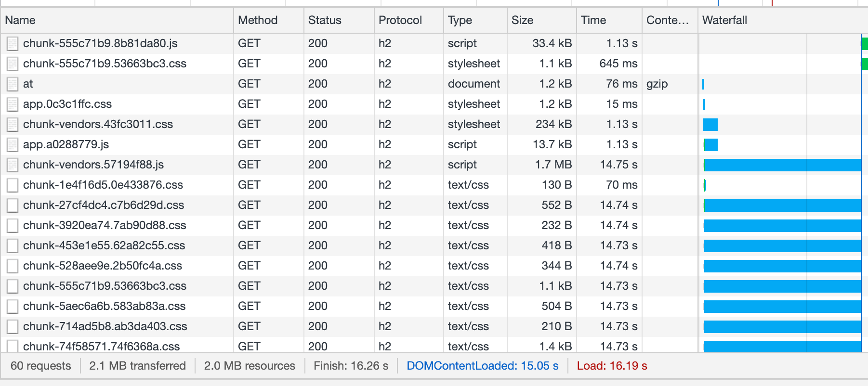This screenshot has width=868, height=386.
Task: Select the request chunk-vendors.57194f88.js
Action: [93, 165]
